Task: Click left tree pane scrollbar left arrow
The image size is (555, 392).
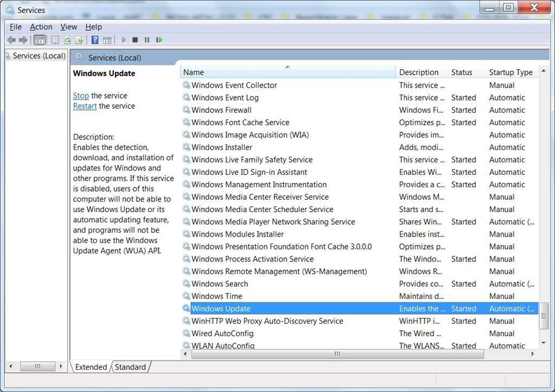Action: pyautogui.click(x=11, y=366)
